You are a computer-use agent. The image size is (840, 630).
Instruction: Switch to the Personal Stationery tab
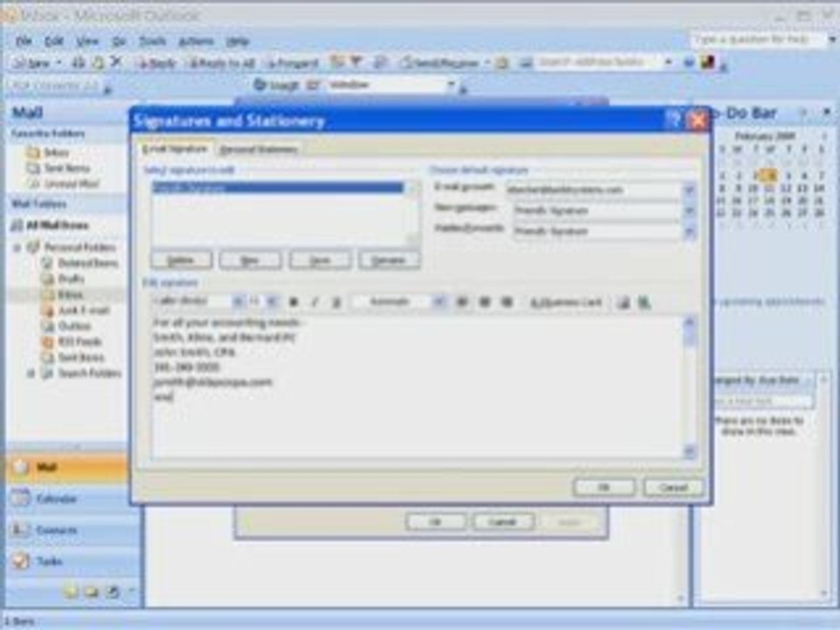click(x=258, y=150)
